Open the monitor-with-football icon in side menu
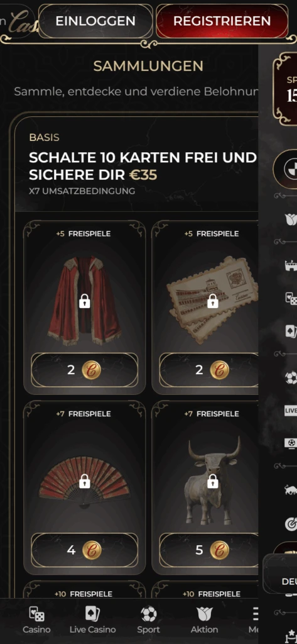The image size is (297, 644). click(x=291, y=443)
